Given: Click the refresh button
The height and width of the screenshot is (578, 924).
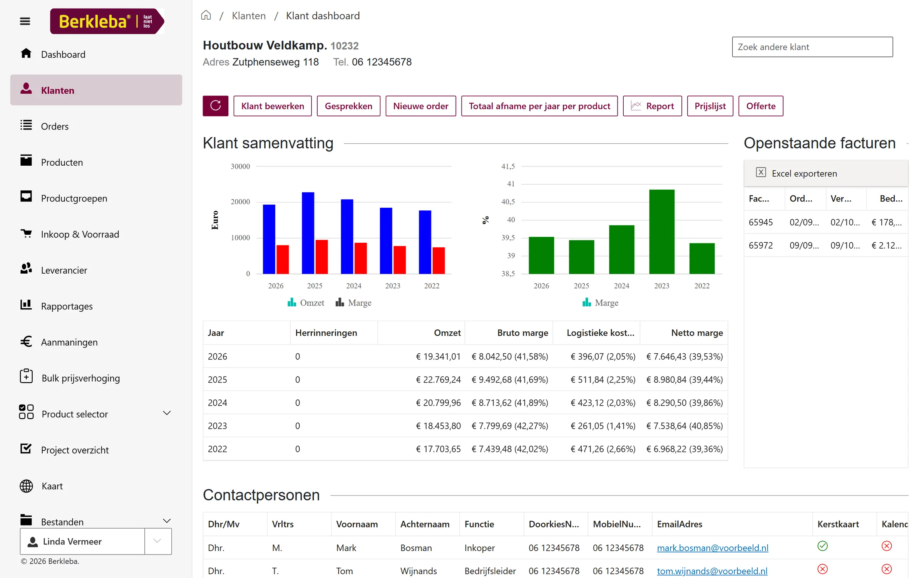Looking at the screenshot, I should click(x=215, y=106).
